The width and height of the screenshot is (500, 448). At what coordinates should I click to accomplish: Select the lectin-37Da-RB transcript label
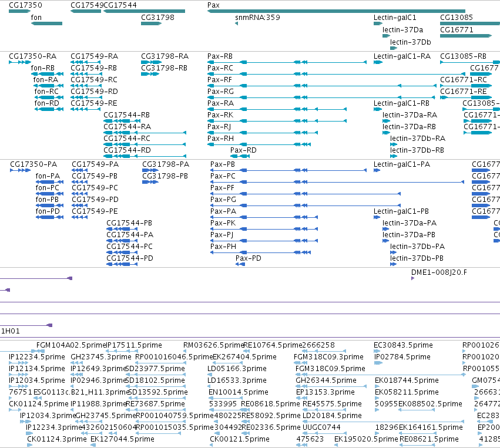(409, 126)
